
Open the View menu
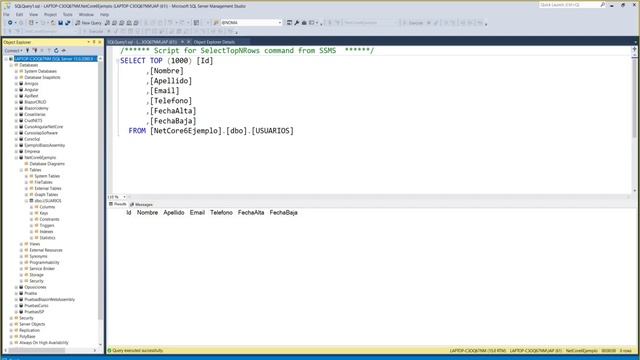click(33, 14)
